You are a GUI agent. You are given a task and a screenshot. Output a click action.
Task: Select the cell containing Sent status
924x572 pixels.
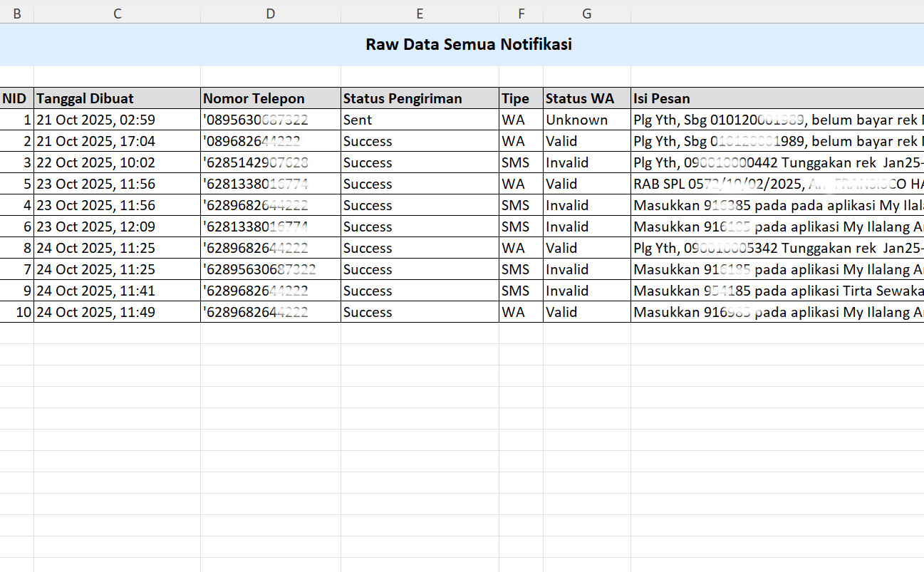point(420,120)
